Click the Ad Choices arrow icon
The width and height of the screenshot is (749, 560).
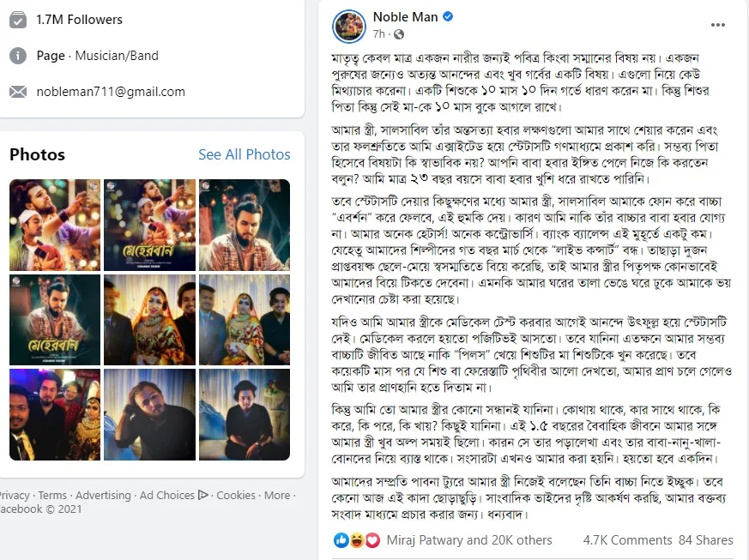tap(203, 495)
